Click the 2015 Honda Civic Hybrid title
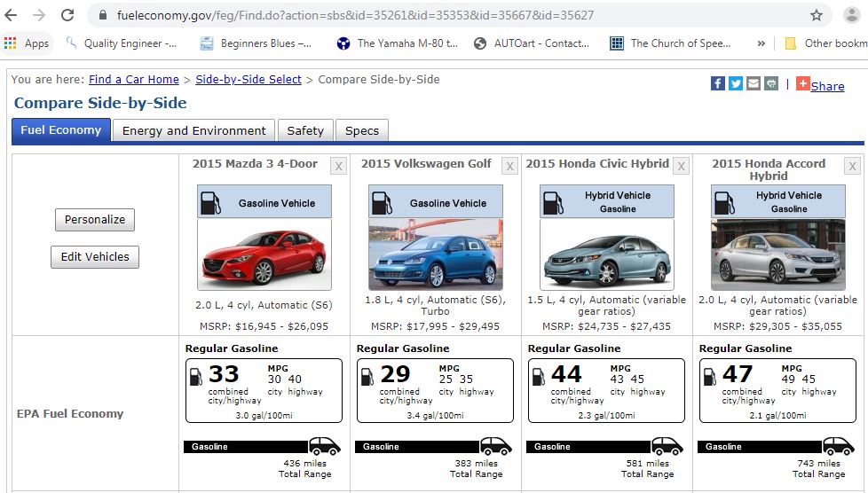The height and width of the screenshot is (493, 868). click(597, 164)
